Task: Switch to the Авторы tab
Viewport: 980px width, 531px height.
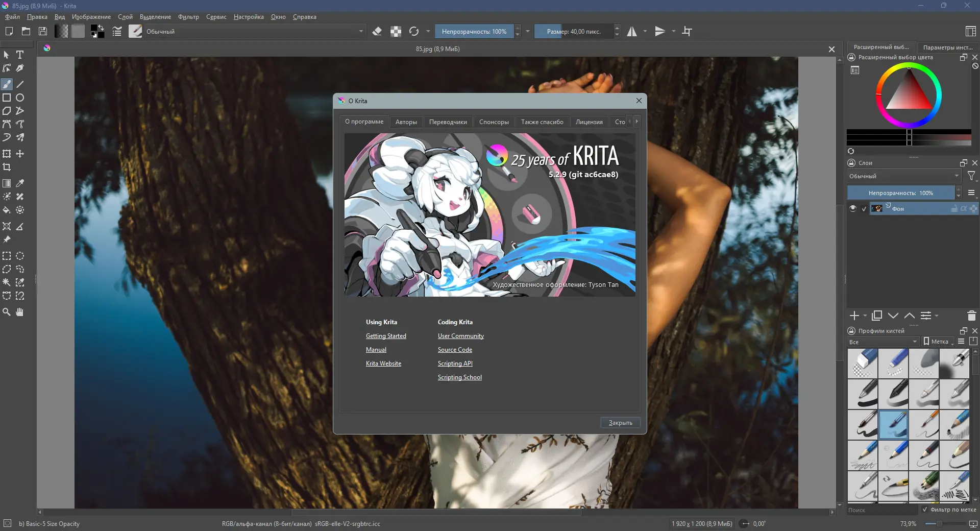Action: coord(406,122)
